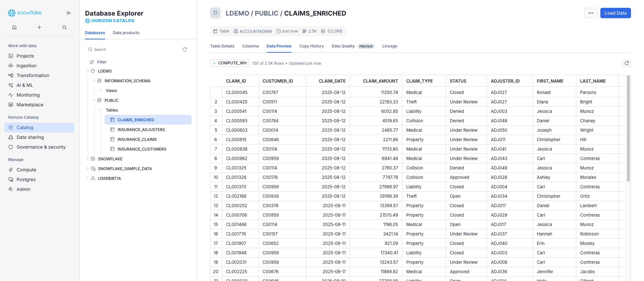Click the CLAIM_DATE column header

pyautogui.click(x=328, y=81)
